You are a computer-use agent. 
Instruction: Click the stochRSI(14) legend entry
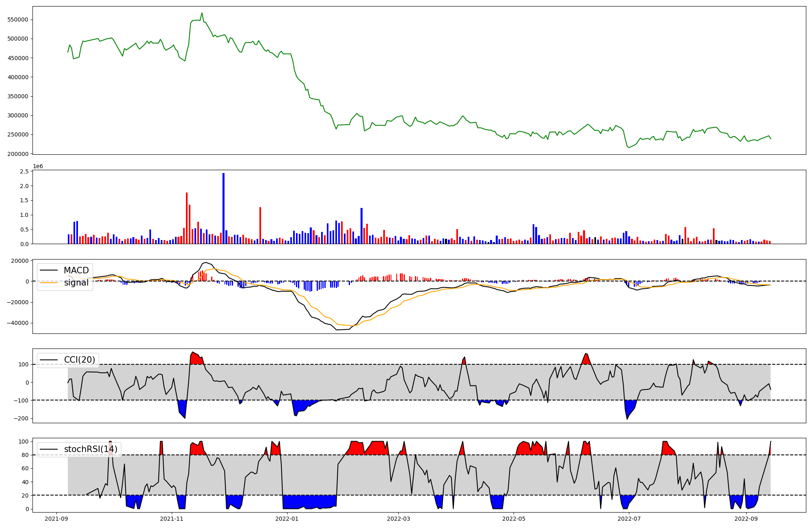91,449
